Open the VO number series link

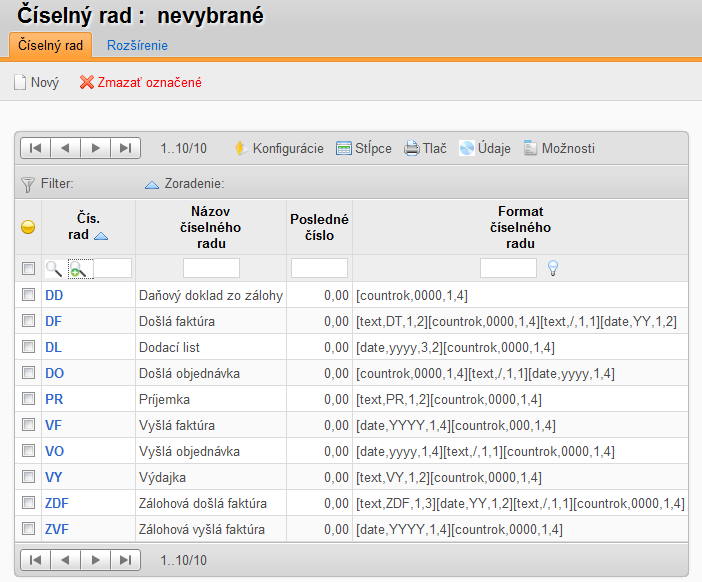click(x=55, y=451)
